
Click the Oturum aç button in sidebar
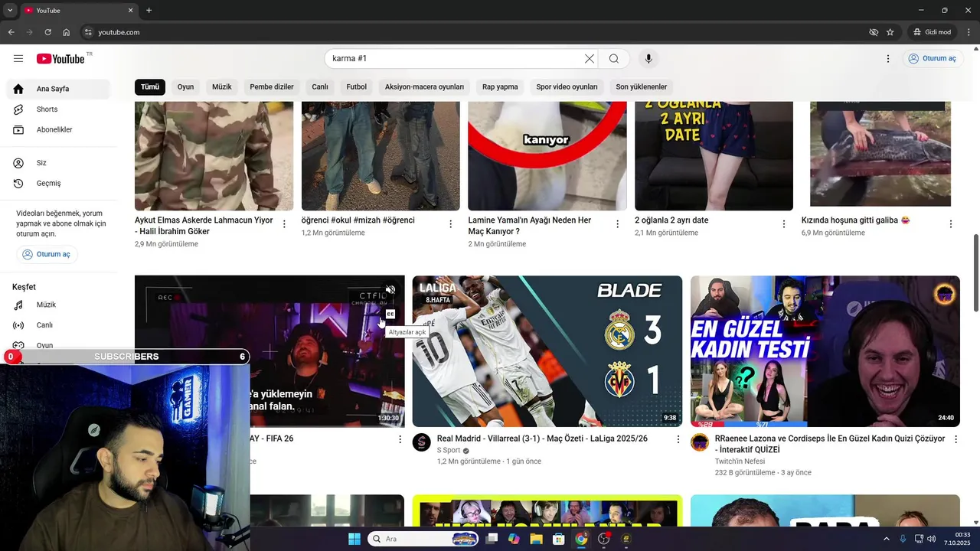(x=47, y=254)
